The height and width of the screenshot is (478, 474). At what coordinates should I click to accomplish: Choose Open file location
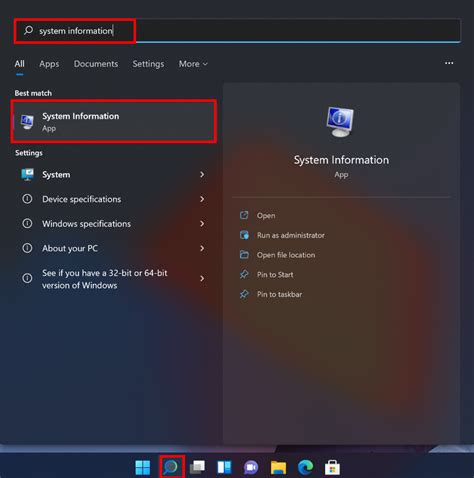tap(286, 255)
